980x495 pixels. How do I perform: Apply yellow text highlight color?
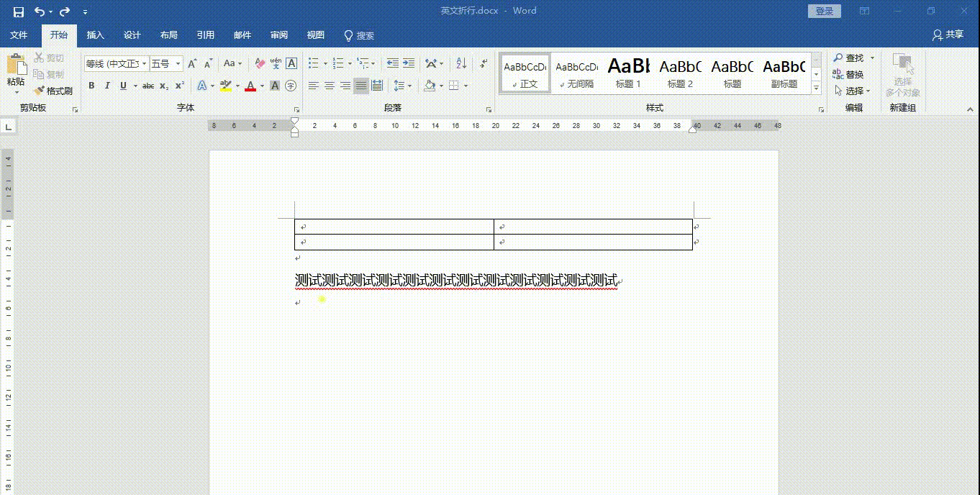point(226,86)
